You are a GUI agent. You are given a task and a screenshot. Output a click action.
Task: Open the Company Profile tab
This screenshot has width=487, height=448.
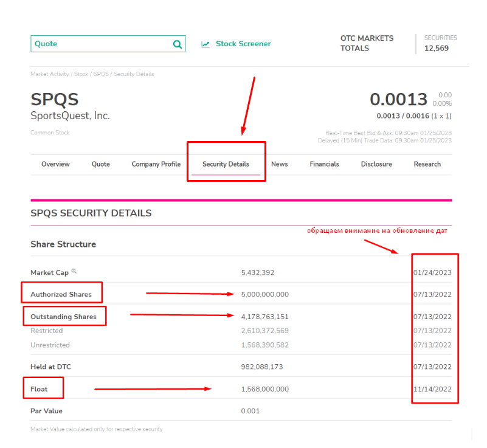156,164
